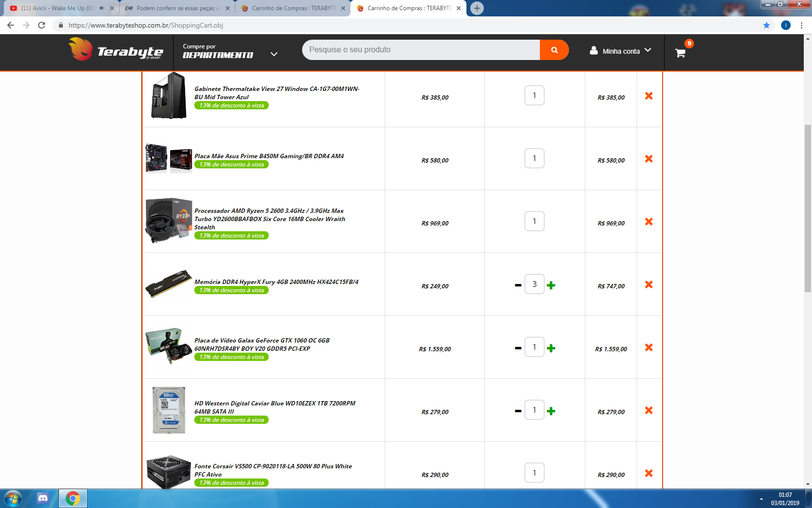
Task: Open Gabinete Thermaltake View 27 product link
Action: 277,93
